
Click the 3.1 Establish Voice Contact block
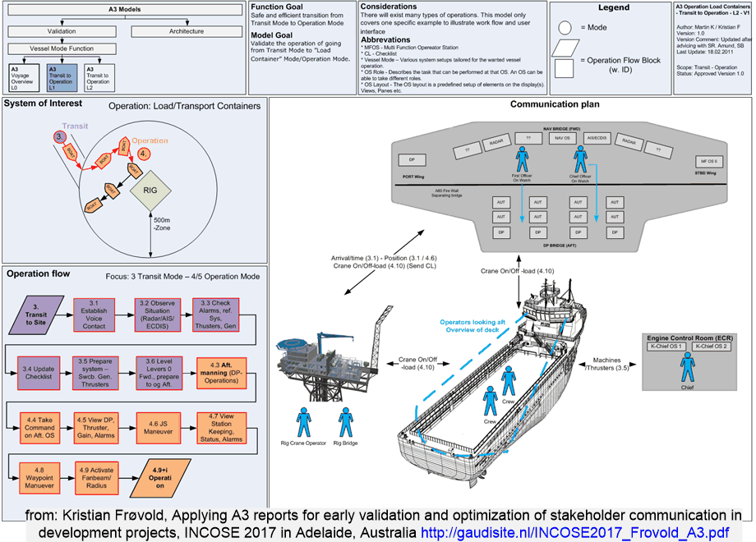(x=94, y=315)
